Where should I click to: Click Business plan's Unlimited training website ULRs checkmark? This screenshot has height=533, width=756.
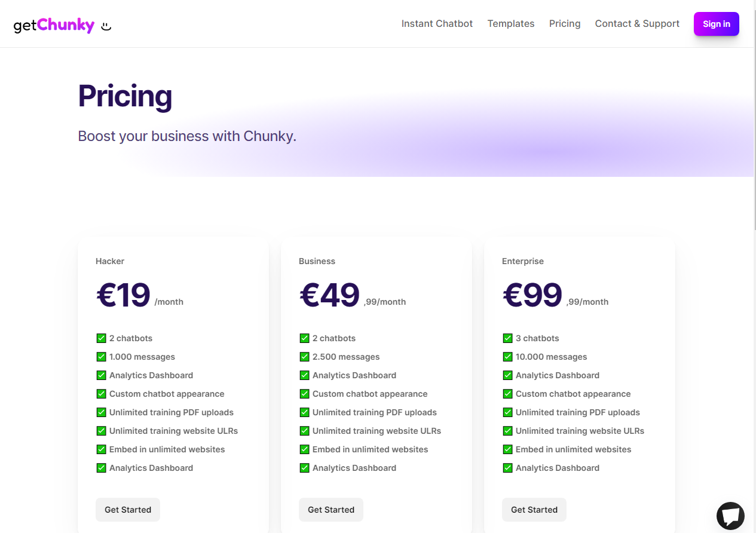pos(304,431)
